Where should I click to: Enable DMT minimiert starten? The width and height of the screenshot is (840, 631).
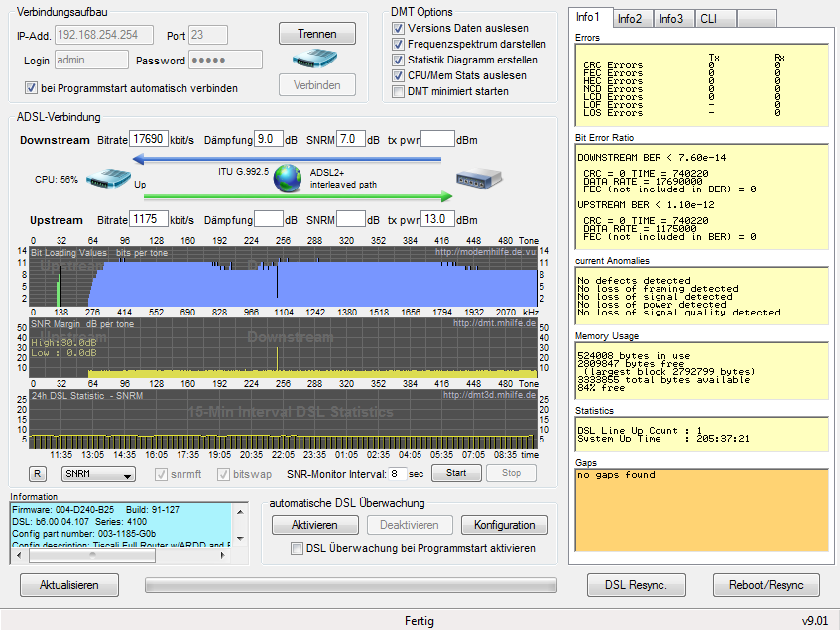click(398, 91)
